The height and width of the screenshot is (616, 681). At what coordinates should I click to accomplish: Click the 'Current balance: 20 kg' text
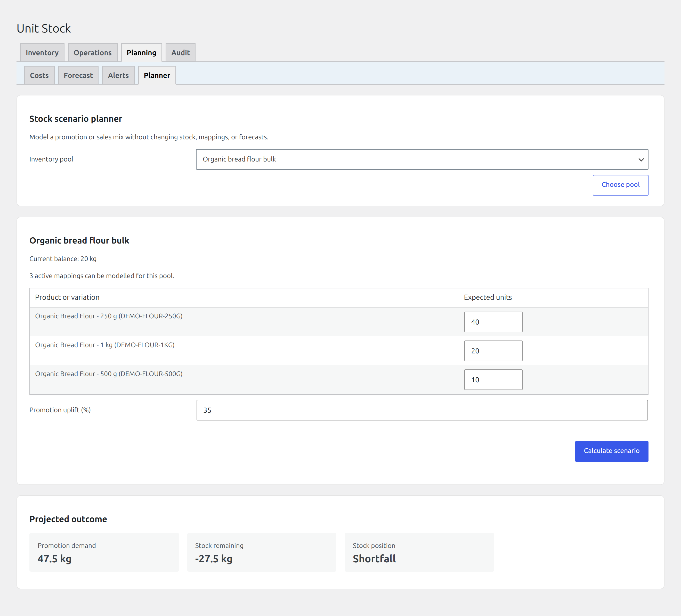click(63, 259)
